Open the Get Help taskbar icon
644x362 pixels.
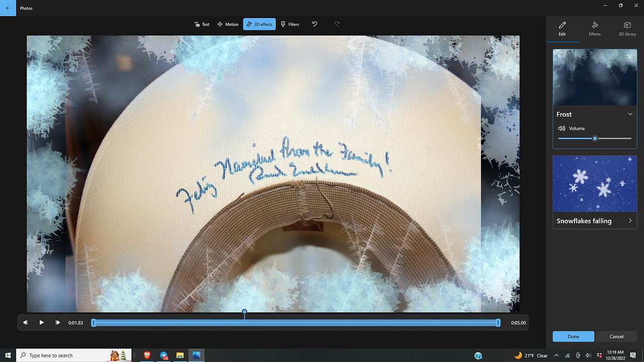[478, 355]
